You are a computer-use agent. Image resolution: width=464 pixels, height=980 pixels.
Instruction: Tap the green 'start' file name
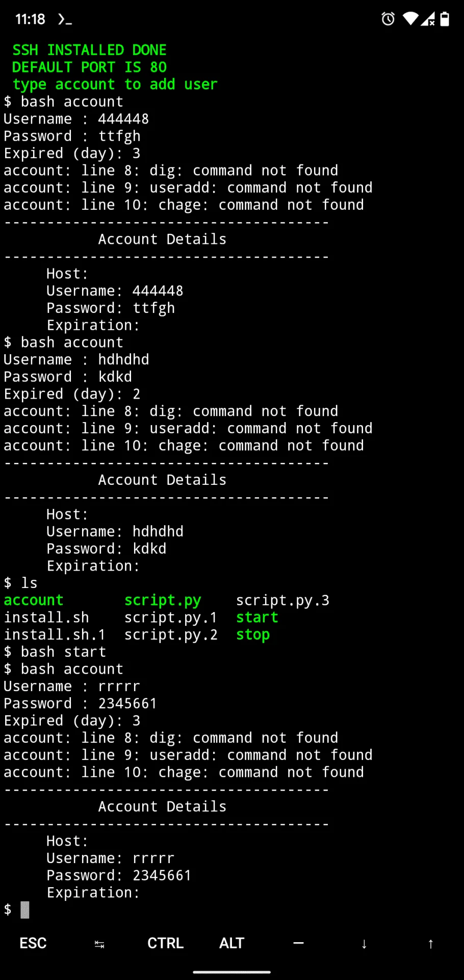coord(257,618)
